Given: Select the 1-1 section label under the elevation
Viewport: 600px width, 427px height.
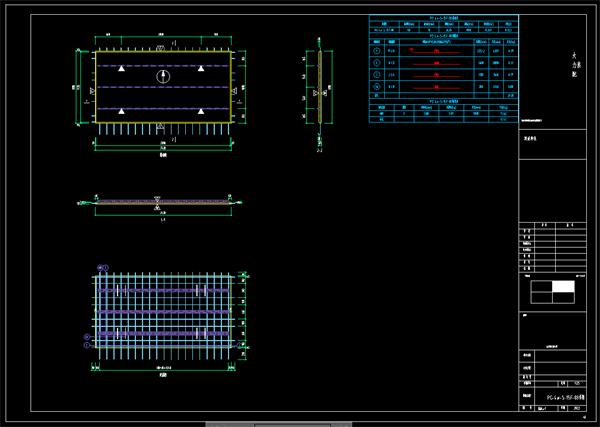Looking at the screenshot, I should click(x=163, y=220).
